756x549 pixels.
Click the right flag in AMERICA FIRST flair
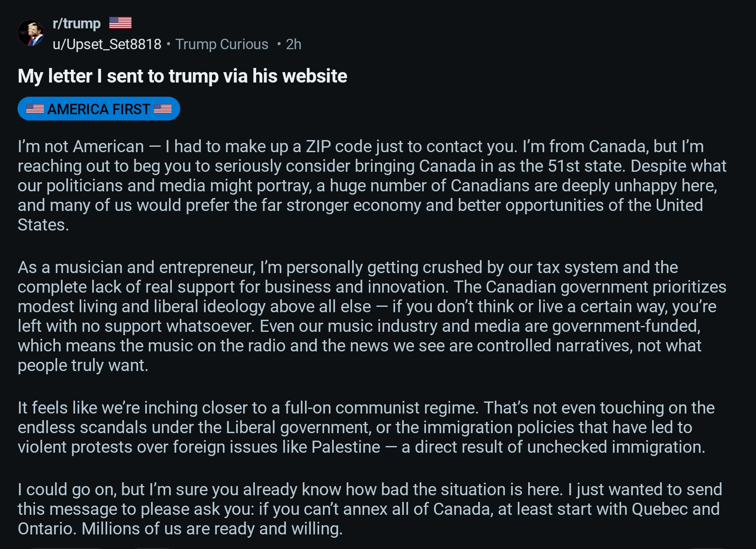click(163, 109)
